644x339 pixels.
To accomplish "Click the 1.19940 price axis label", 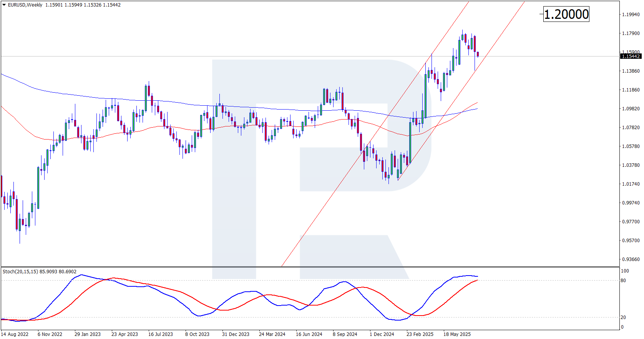I will pos(631,15).
